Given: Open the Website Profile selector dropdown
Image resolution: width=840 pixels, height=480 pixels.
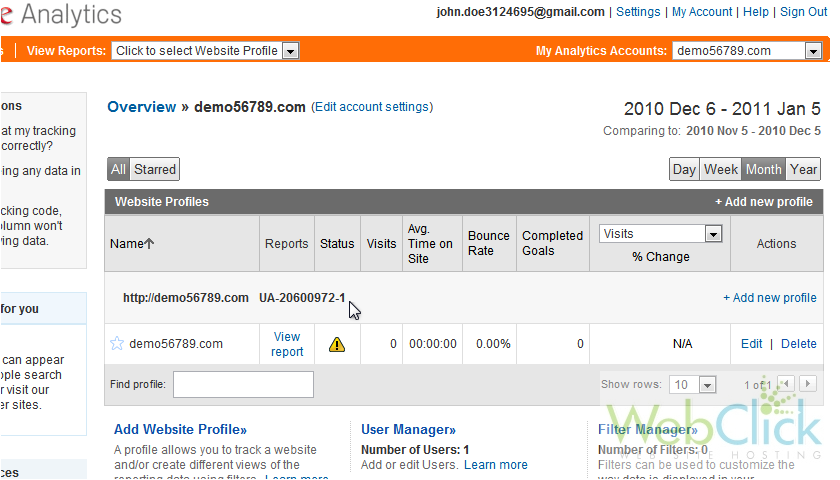Looking at the screenshot, I should point(205,51).
